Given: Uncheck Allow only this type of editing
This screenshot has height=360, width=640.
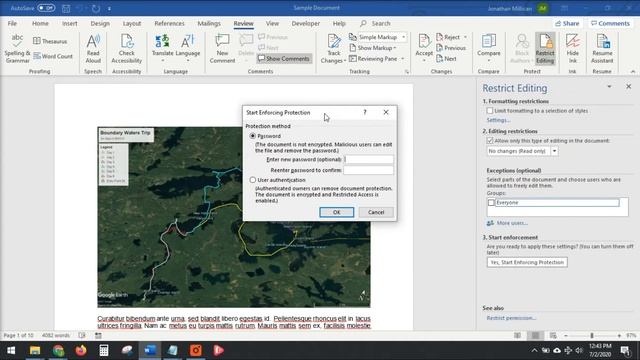Looking at the screenshot, I should pyautogui.click(x=490, y=140).
